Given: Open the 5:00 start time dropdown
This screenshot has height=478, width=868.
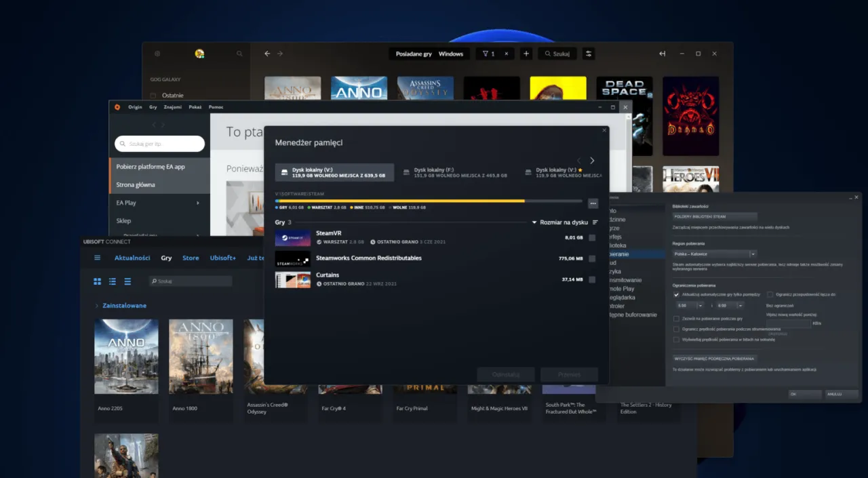Looking at the screenshot, I should (690, 305).
